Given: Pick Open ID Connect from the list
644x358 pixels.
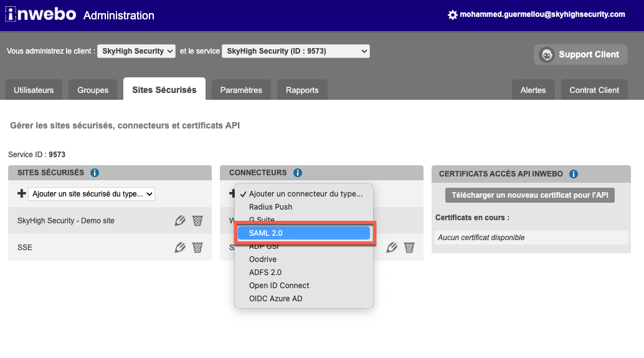Looking at the screenshot, I should point(279,286).
